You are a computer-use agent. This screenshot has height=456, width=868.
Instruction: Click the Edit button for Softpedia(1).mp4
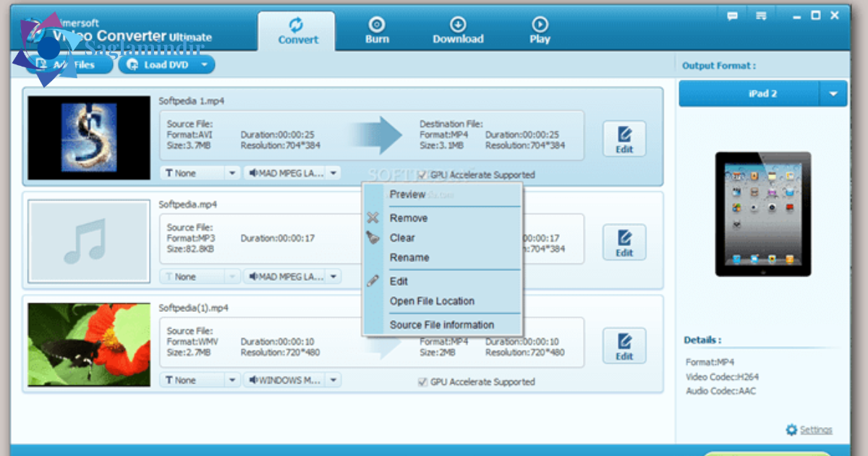click(x=624, y=346)
